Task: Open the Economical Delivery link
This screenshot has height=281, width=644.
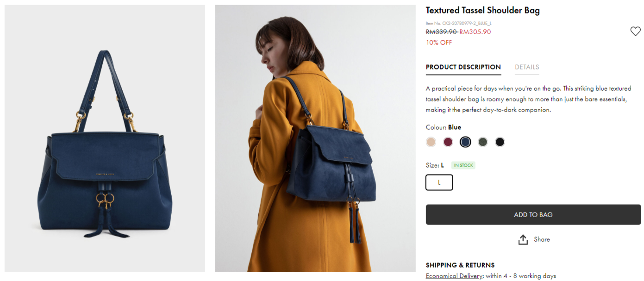Action: (454, 276)
